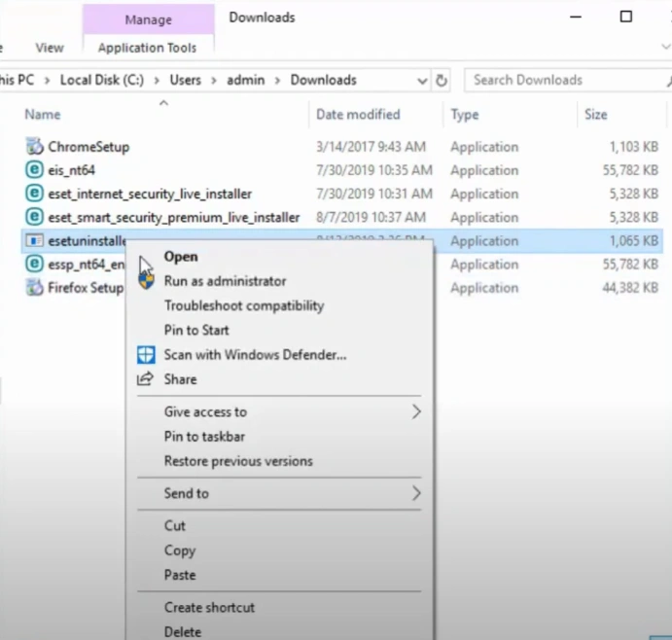Open the Application Tools tab
672x640 pixels.
pyautogui.click(x=147, y=48)
